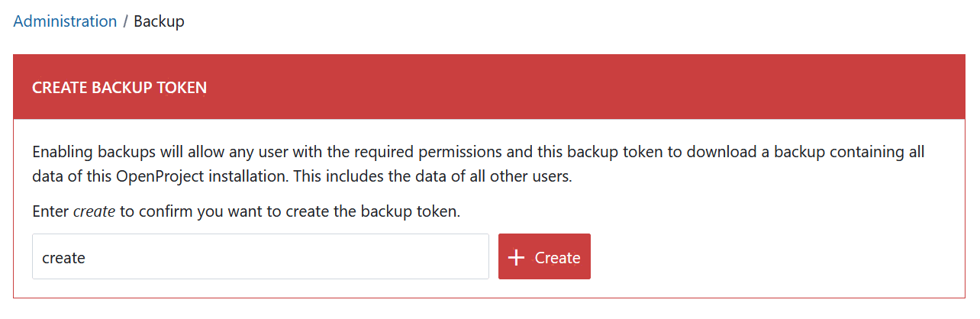The image size is (980, 319).
Task: Select the Backup breadcrumb item
Action: click(159, 21)
